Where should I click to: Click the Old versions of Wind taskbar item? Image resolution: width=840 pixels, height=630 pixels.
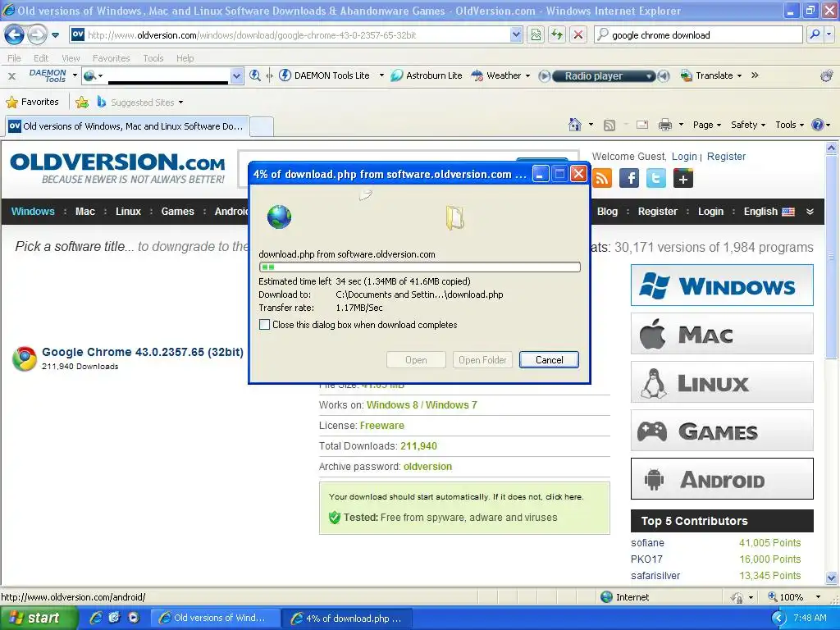coord(216,619)
